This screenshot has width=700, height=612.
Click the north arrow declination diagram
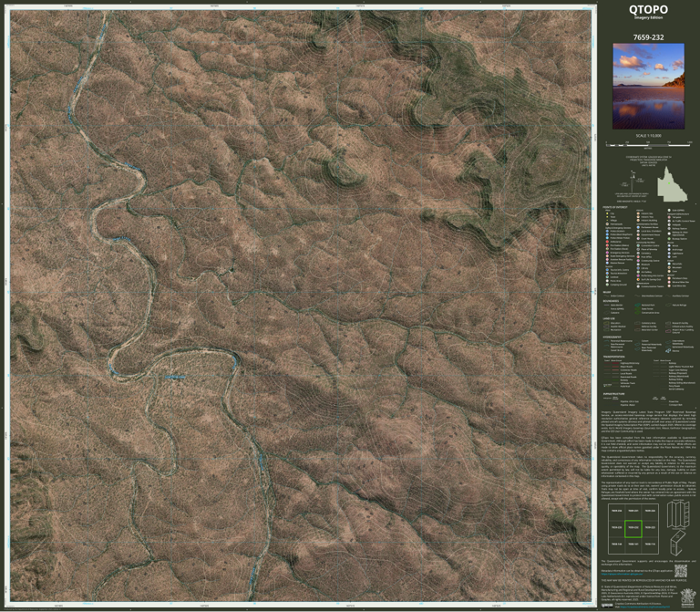tap(633, 181)
